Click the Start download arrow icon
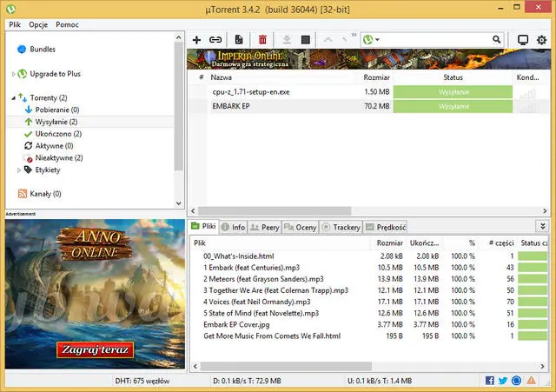The height and width of the screenshot is (392, 556). coord(287,40)
